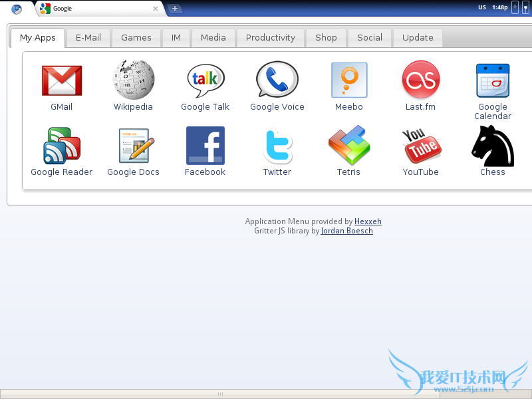Viewport: 532px width, 399px height.
Task: Launch the Facebook app icon
Action: point(205,146)
